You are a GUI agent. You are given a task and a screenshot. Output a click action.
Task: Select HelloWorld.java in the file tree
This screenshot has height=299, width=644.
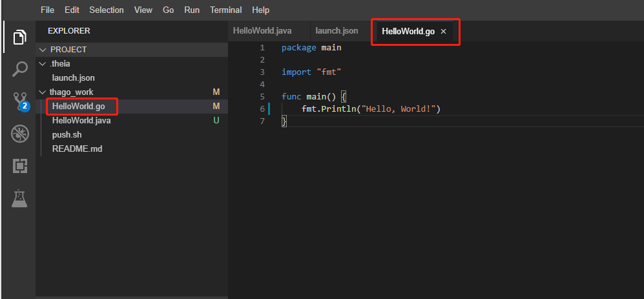[81, 121]
